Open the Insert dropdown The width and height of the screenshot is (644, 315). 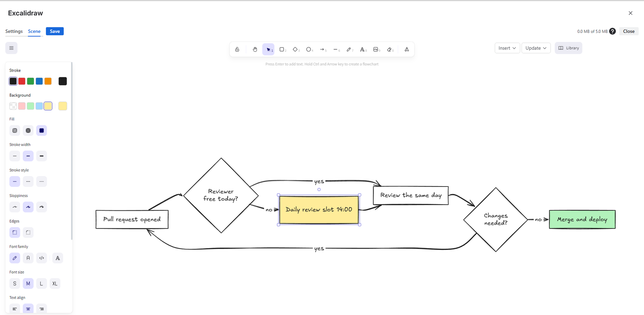pos(507,48)
